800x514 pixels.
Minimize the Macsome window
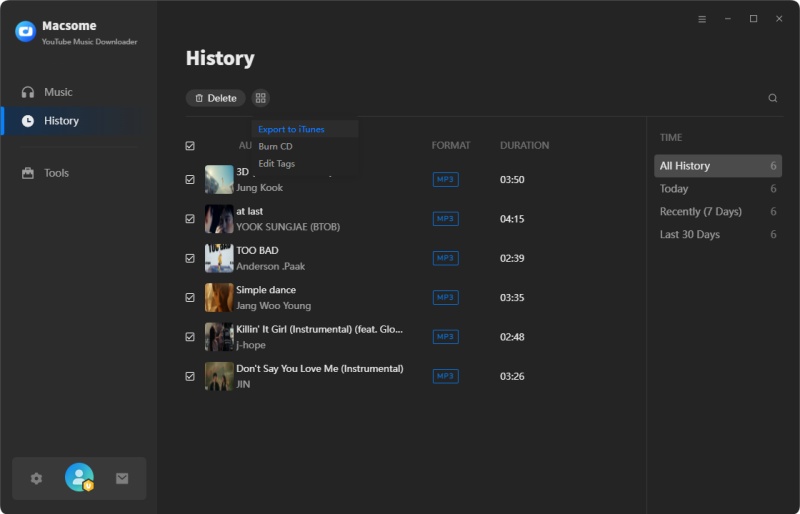pos(728,19)
